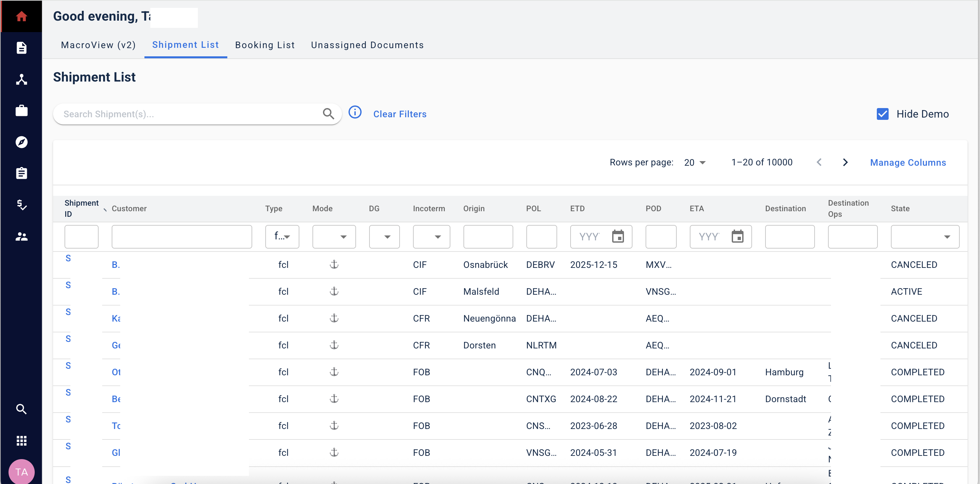980x484 pixels.
Task: Click Manage Columns link
Action: click(908, 163)
